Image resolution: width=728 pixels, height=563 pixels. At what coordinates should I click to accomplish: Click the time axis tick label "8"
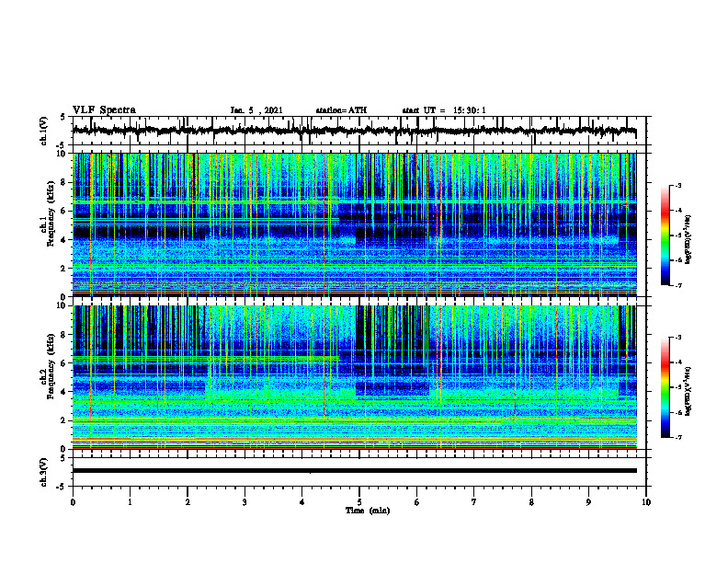[531, 502]
